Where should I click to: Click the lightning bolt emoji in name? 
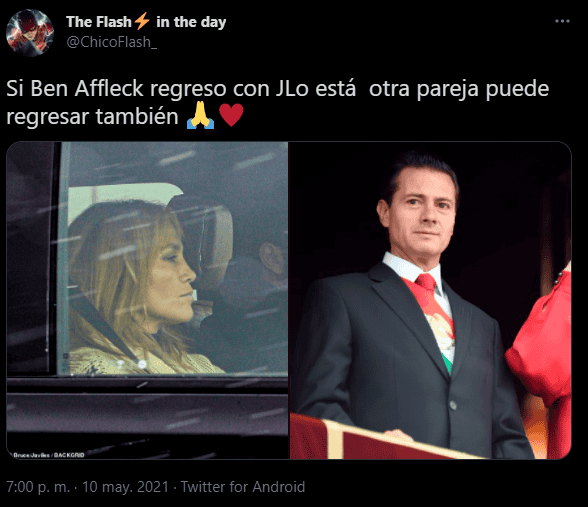coord(142,21)
